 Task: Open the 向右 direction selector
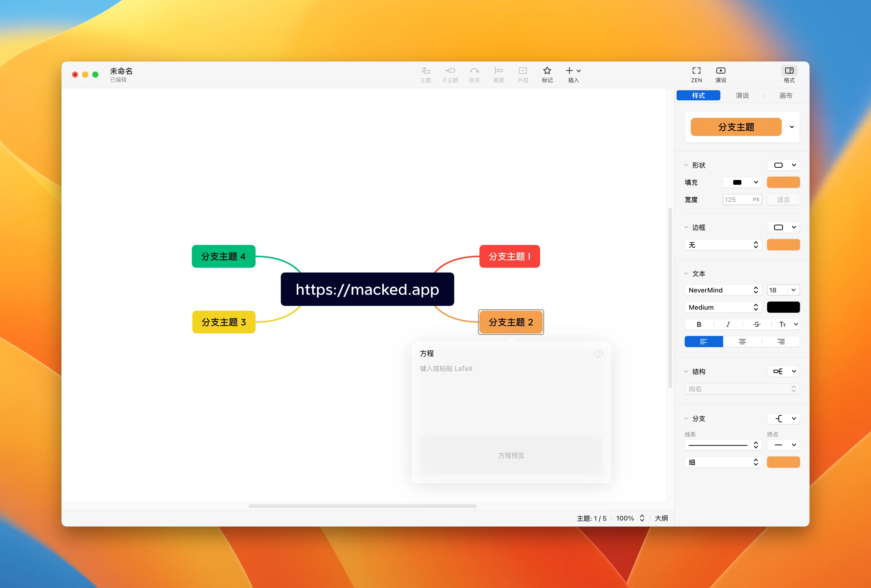742,389
